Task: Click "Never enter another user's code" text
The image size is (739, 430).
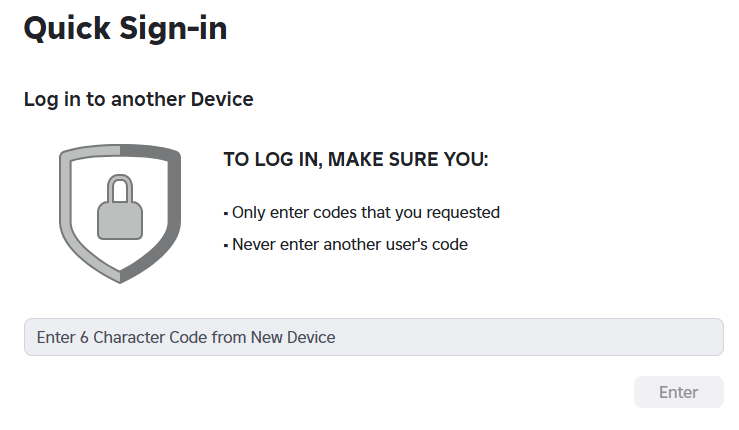Action: pyautogui.click(x=350, y=244)
